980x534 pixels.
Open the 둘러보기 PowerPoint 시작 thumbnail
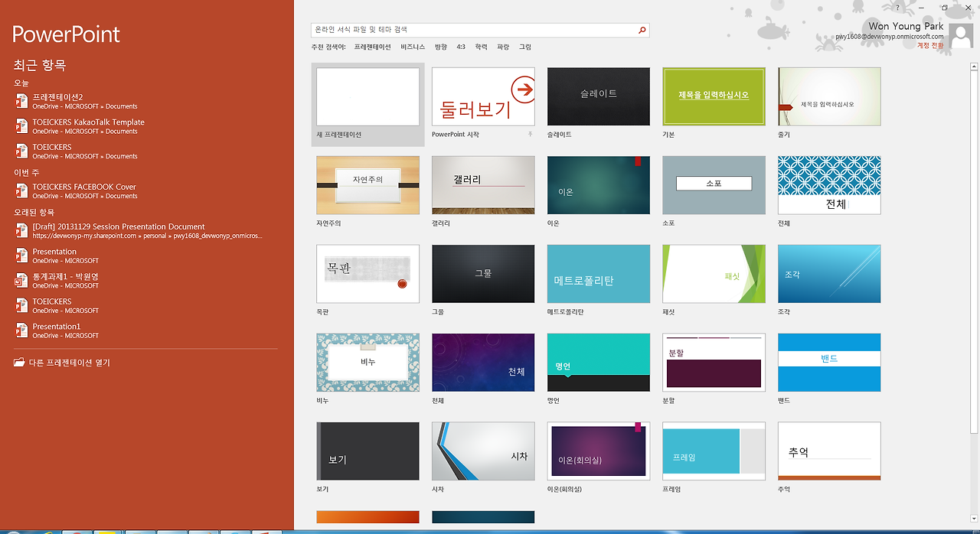pyautogui.click(x=483, y=96)
